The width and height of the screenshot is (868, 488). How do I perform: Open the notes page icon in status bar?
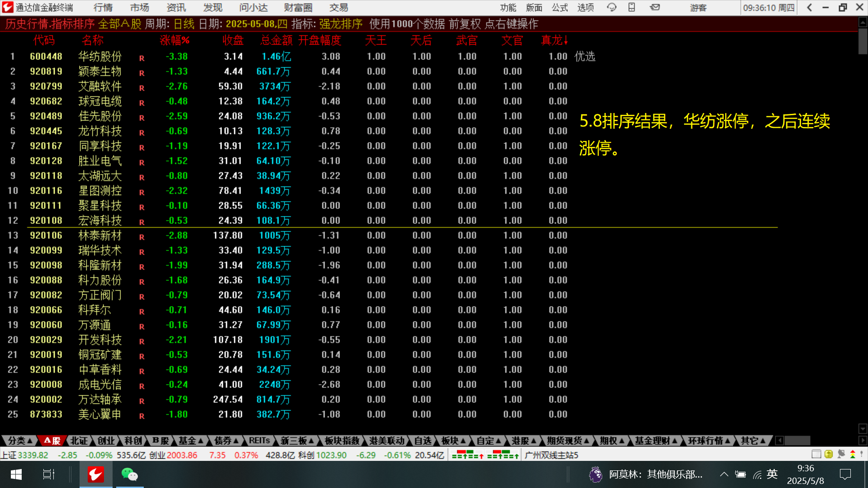coord(816,455)
